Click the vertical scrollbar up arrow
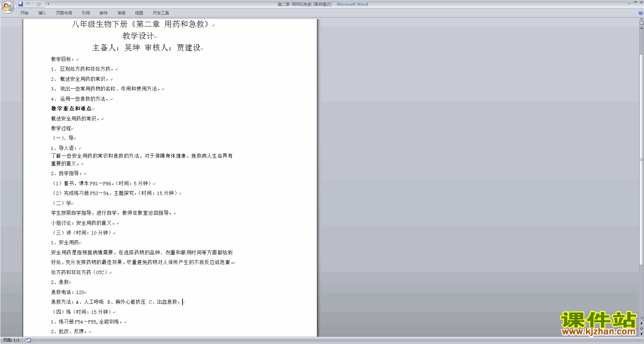This screenshot has width=644, height=344. click(x=641, y=28)
